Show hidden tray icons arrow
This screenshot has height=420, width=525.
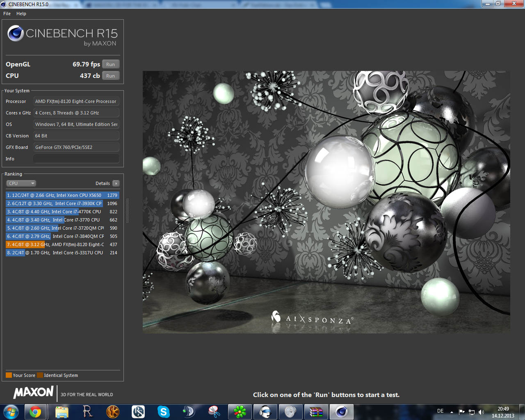[x=452, y=412]
